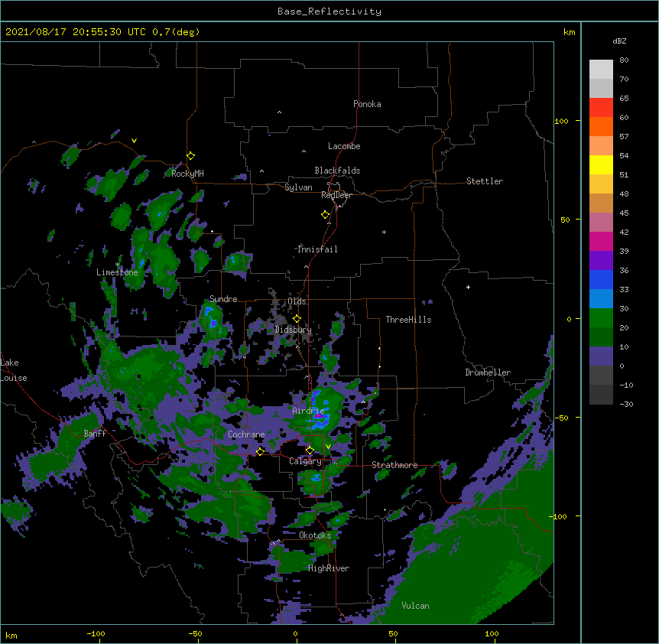Click the 80 value on the dBZ legend
Image resolution: width=659 pixels, height=644 pixels.
[624, 60]
